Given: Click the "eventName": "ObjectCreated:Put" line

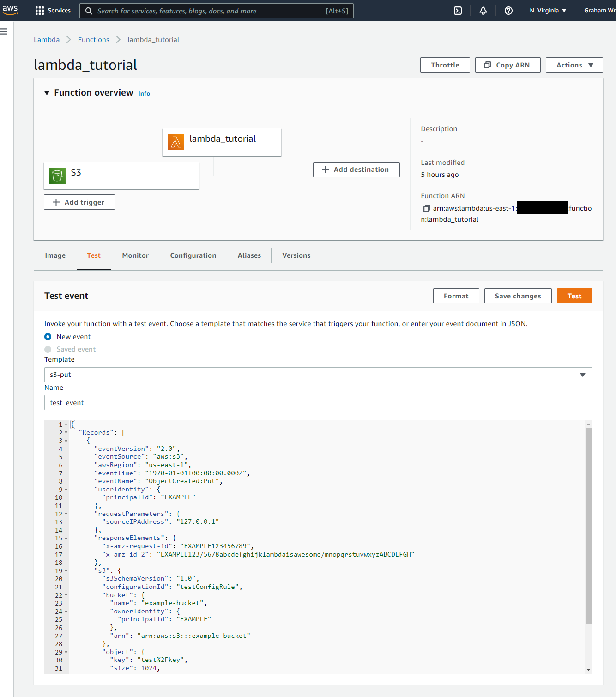Looking at the screenshot, I should tap(159, 481).
